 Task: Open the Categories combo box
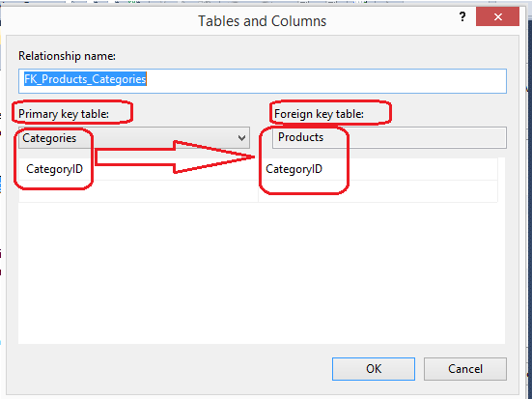[134, 138]
